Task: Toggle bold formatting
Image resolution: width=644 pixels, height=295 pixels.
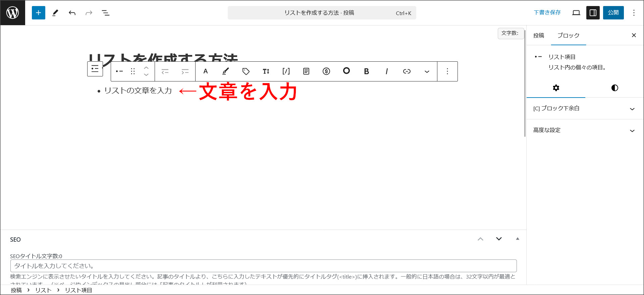Action: click(367, 71)
